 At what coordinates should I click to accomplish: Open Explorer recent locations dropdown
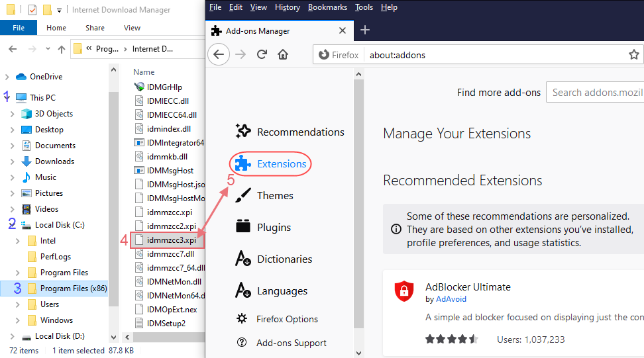48,49
